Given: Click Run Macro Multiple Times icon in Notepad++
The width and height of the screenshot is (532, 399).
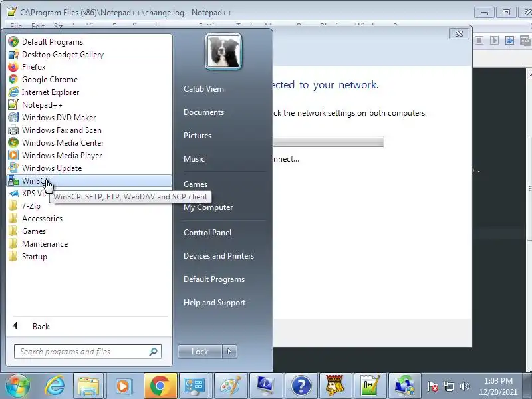Looking at the screenshot, I should [509, 41].
